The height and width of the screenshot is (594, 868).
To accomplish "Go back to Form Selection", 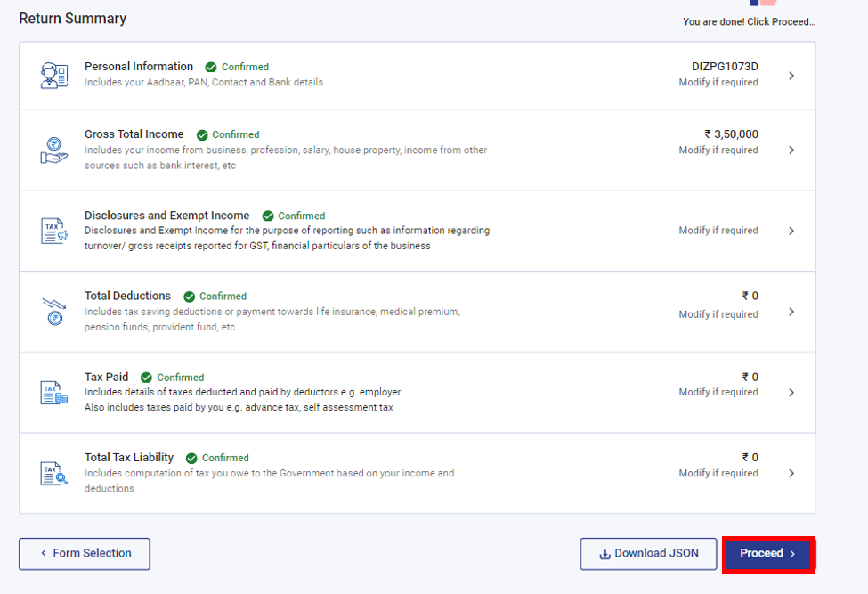I will (85, 554).
